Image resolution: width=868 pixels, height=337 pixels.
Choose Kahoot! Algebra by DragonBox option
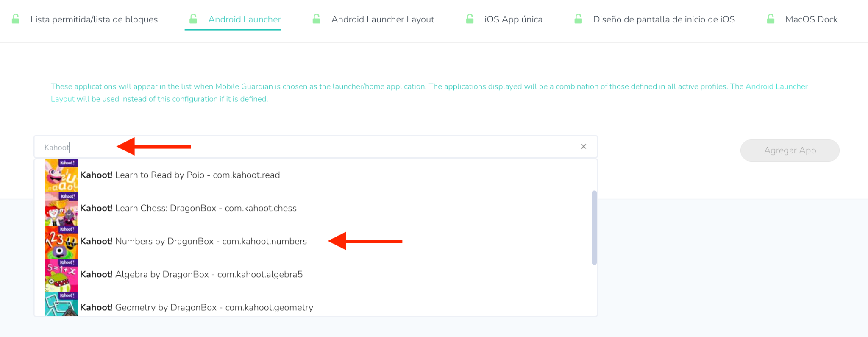(191, 275)
